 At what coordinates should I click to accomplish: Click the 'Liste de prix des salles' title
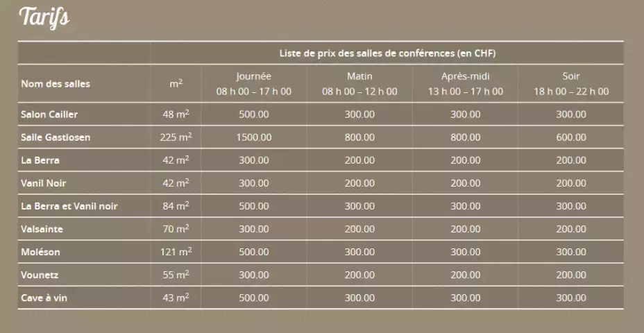387,53
